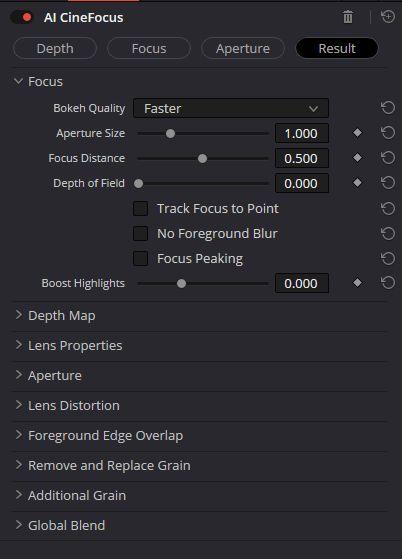Reset Boost Highlights parameter
This screenshot has height=559, width=402.
388,283
